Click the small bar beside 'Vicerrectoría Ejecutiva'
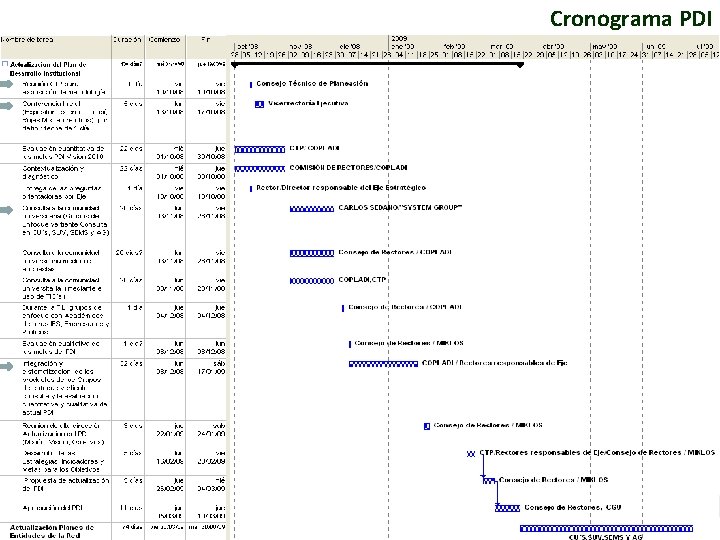720x540 pixels. tap(259, 104)
